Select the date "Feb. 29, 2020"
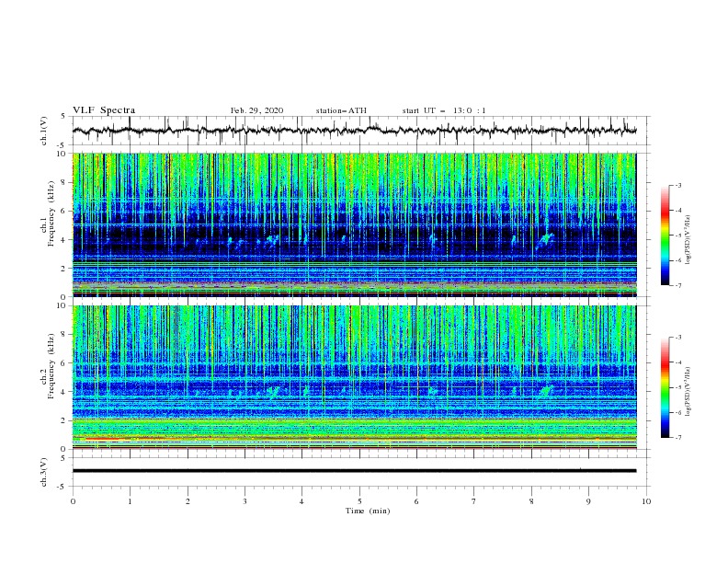The height and width of the screenshot is (563, 728). click(256, 110)
